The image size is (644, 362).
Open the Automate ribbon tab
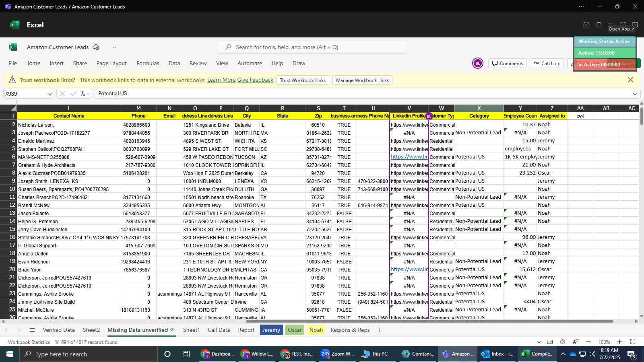pyautogui.click(x=250, y=63)
